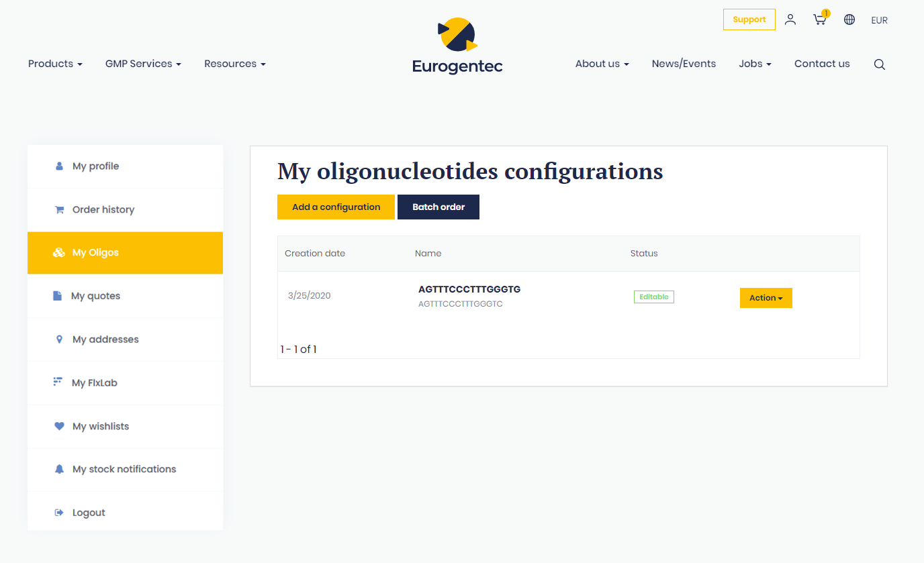The width and height of the screenshot is (924, 563).
Task: Select My Oligos in the sidebar
Action: [125, 253]
